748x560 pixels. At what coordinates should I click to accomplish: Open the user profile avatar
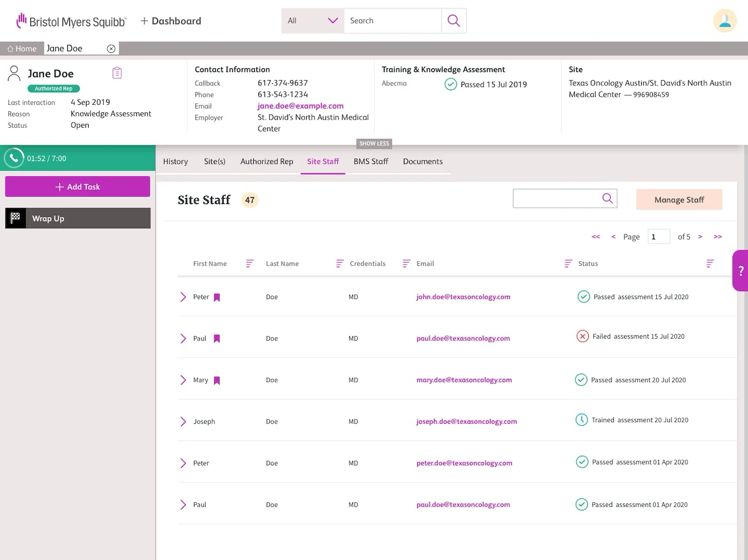pyautogui.click(x=725, y=21)
